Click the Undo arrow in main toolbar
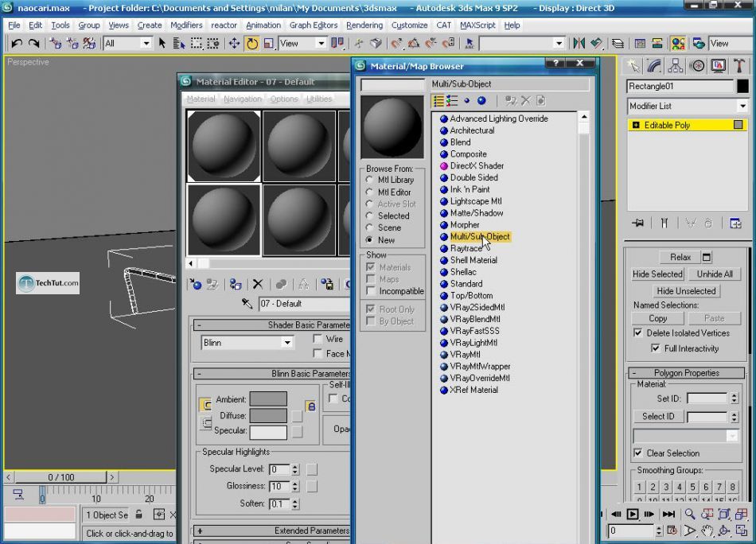The height and width of the screenshot is (544, 756). (x=17, y=44)
